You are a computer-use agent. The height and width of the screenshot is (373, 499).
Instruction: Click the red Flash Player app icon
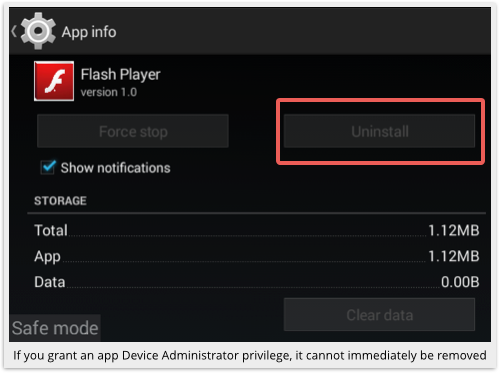coord(54,81)
